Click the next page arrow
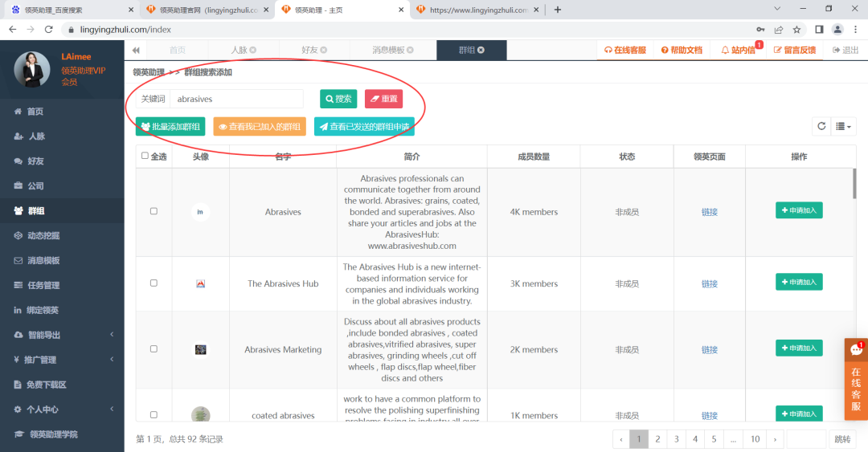The width and height of the screenshot is (868, 452). (775, 439)
